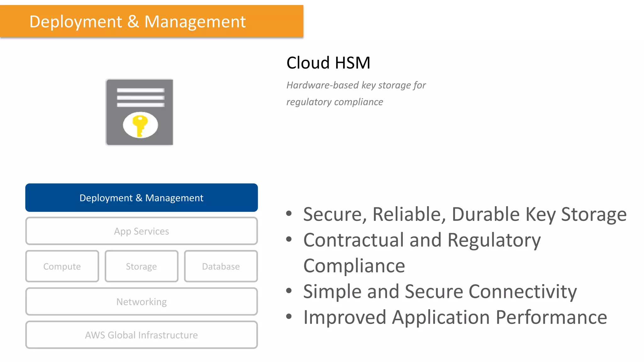Select the blue Deployment & Management box
644x362 pixels.
pyautogui.click(x=142, y=198)
